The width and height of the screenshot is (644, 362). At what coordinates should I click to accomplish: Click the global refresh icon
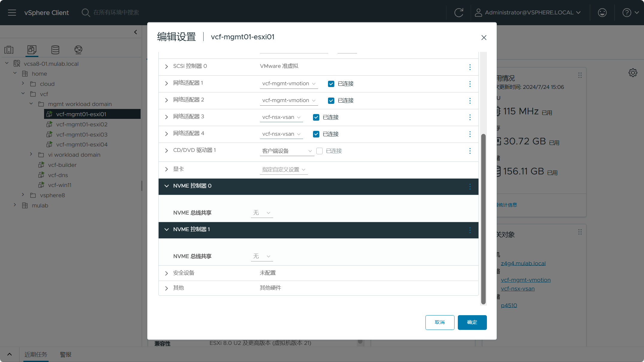point(459,13)
